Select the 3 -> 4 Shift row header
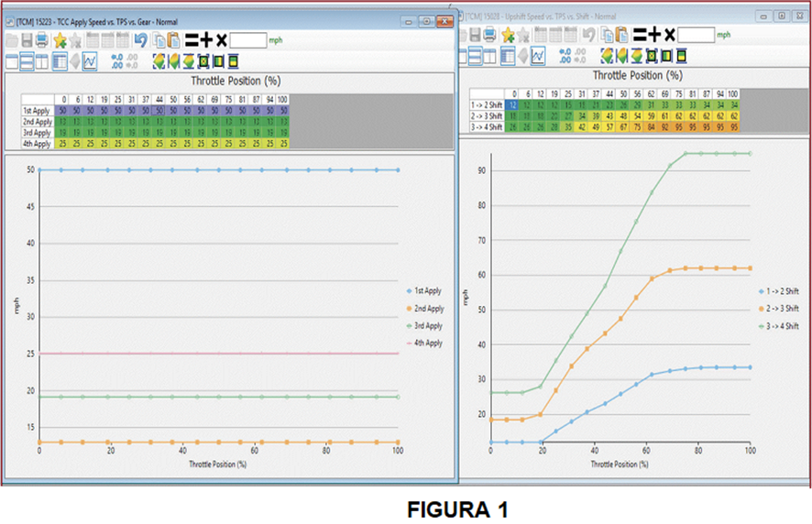This screenshot has height=524, width=812. [x=485, y=126]
